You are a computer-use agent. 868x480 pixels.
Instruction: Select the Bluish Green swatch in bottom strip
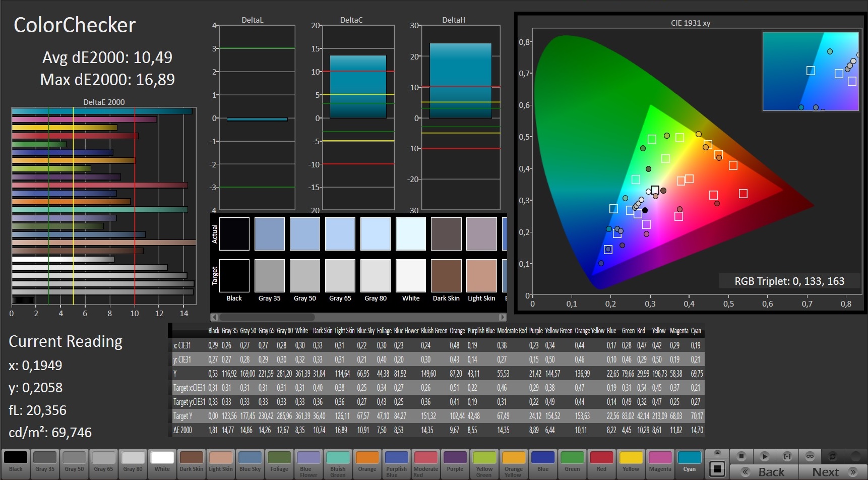point(338,463)
